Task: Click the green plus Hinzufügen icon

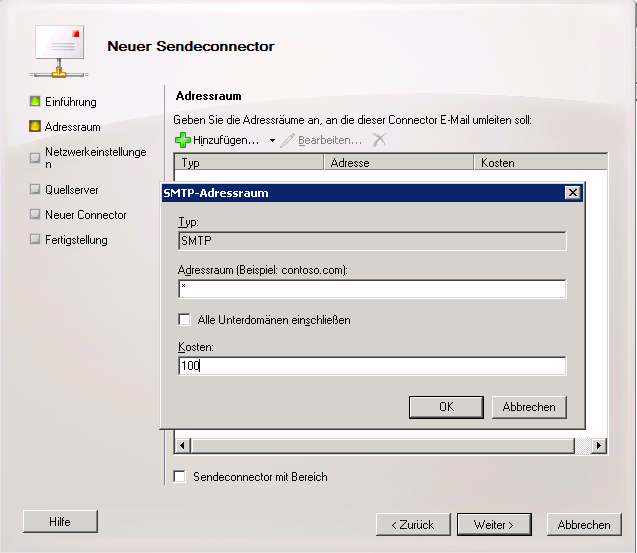Action: (182, 141)
